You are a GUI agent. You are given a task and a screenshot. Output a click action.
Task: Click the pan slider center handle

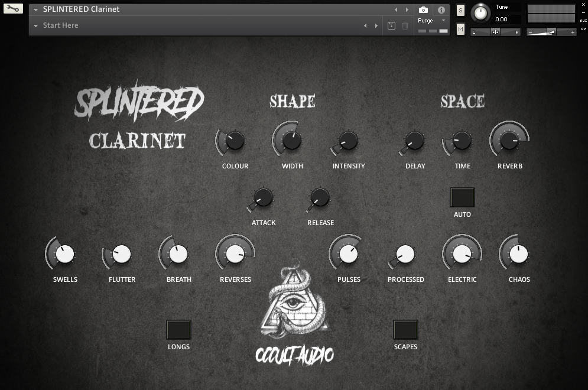pos(495,32)
